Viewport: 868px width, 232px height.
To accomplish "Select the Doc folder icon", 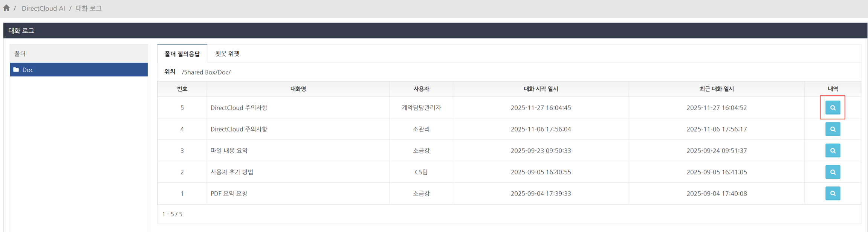I will coord(16,70).
